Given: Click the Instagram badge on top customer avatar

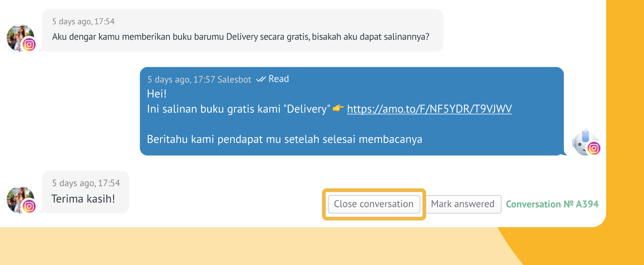Looking at the screenshot, I should click(29, 44).
